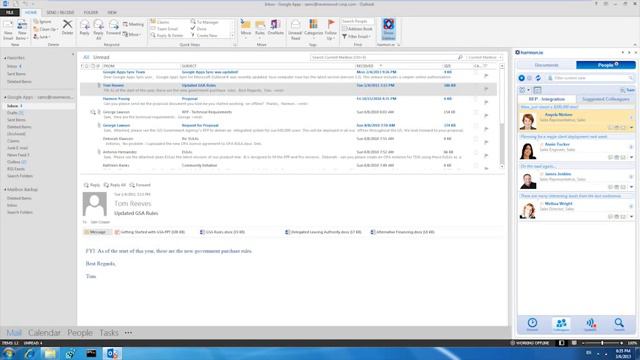
Task: Click the blue round button in harmon.ie toolbar
Action: tap(522, 78)
